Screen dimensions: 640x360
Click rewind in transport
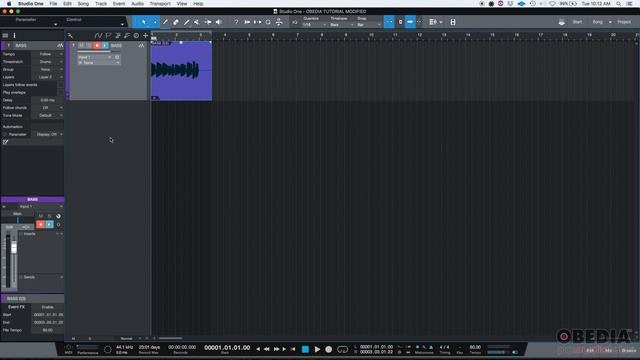coord(267,349)
